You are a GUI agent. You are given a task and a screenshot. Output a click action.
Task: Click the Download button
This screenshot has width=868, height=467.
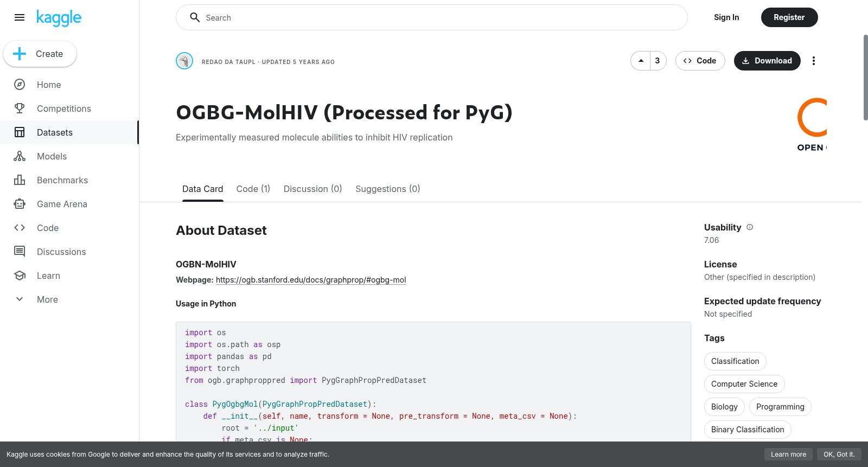pos(767,61)
